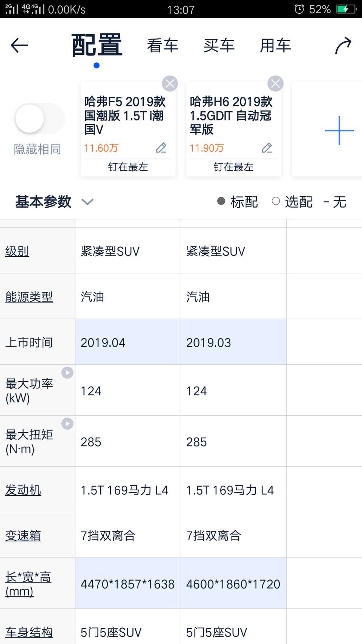Open the 发动机 parameter link
The height and width of the screenshot is (644, 362).
[23, 490]
